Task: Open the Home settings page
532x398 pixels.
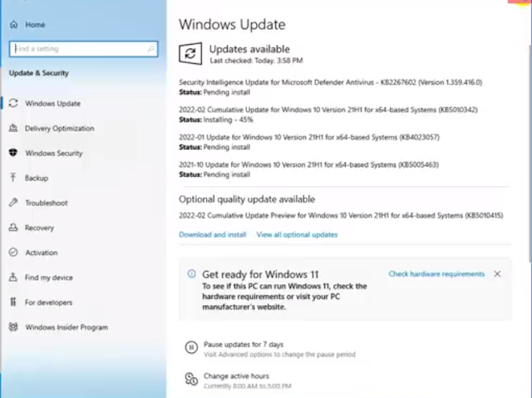Action: pyautogui.click(x=35, y=25)
